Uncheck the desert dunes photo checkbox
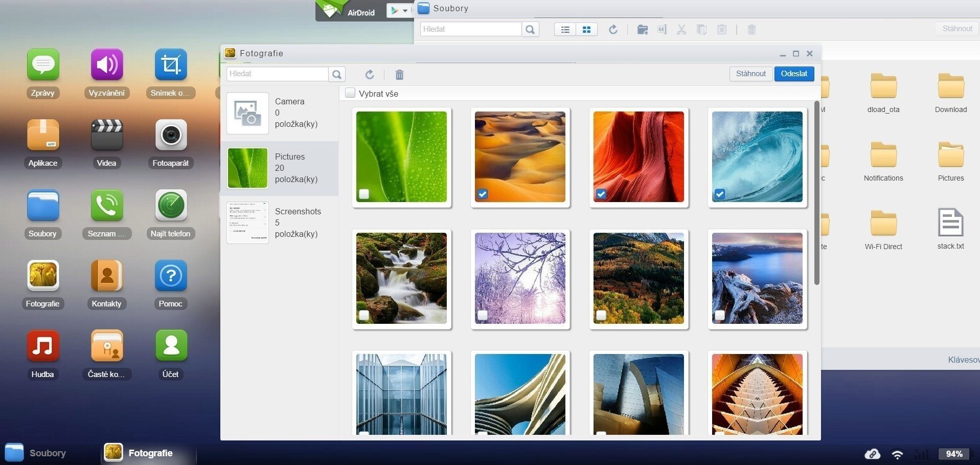This screenshot has width=980, height=465. point(483,194)
